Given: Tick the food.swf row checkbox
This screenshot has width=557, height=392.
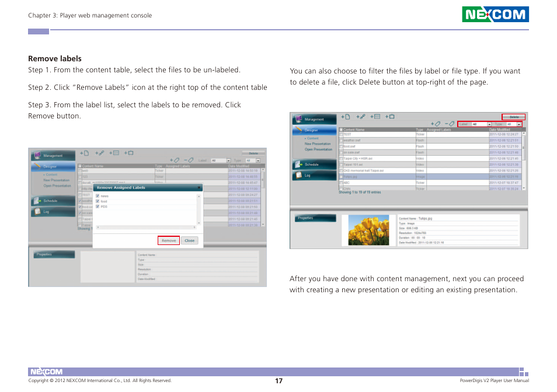Looking at the screenshot, I should coord(341,146).
